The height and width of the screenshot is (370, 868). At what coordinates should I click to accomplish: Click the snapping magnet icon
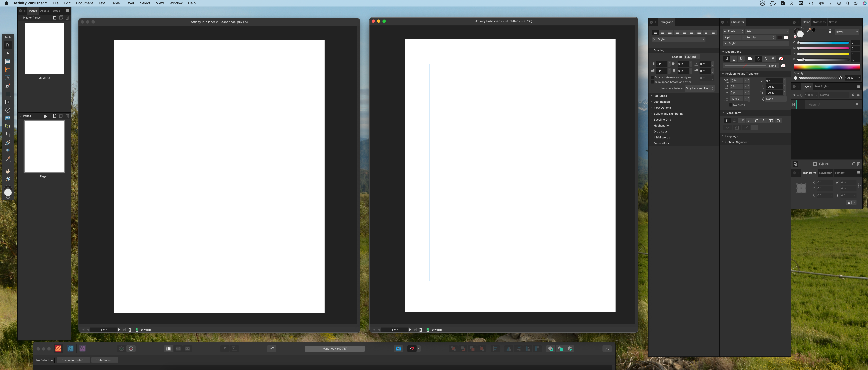tap(412, 348)
